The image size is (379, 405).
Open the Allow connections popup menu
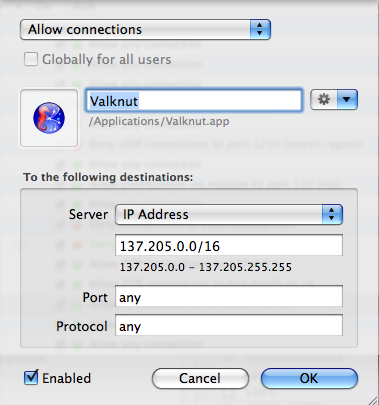click(x=145, y=29)
